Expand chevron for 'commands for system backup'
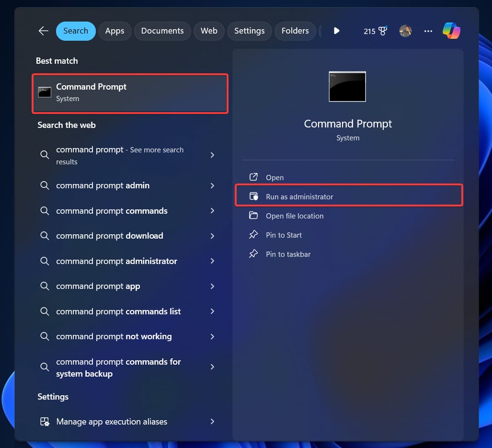Screen dimensions: 492x448 pyautogui.click(x=212, y=367)
